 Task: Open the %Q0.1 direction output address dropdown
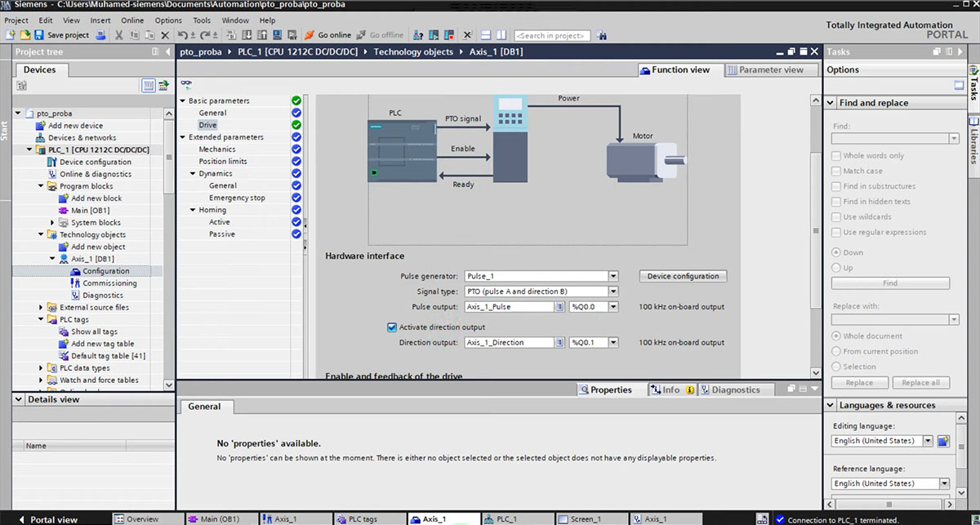(613, 343)
